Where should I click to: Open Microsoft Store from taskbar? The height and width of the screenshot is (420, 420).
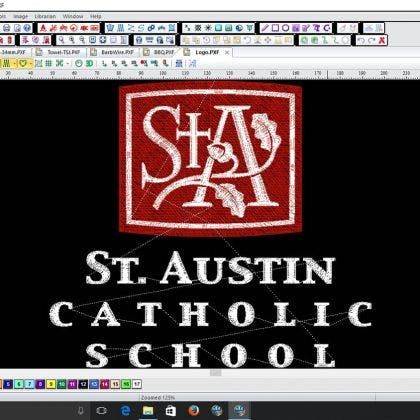click(171, 410)
